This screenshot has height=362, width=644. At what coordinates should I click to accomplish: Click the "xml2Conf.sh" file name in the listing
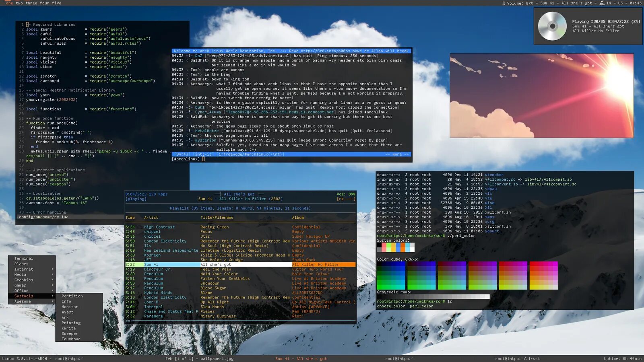[498, 212]
